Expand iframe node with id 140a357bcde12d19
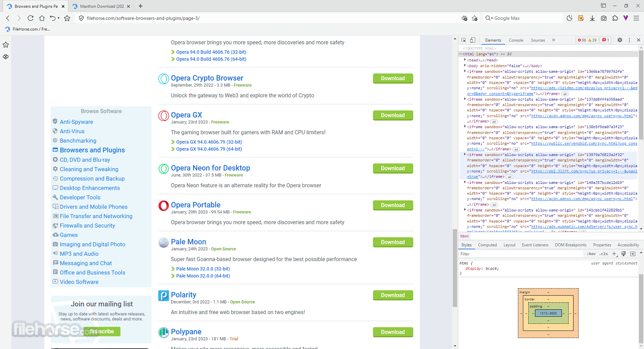 [x=465, y=182]
